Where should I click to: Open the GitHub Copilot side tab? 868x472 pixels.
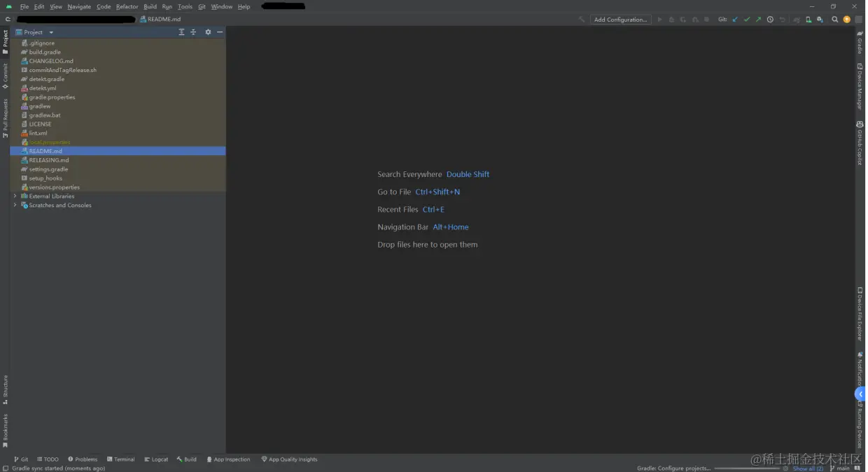(x=860, y=143)
